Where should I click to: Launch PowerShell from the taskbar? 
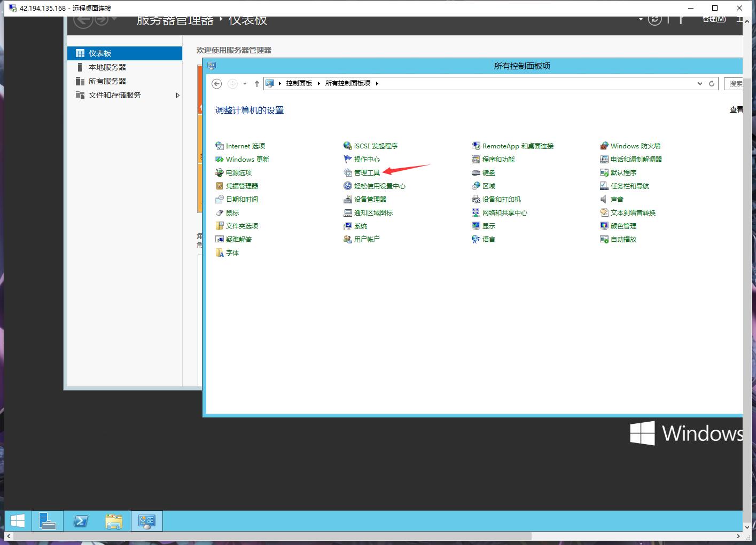pyautogui.click(x=81, y=521)
